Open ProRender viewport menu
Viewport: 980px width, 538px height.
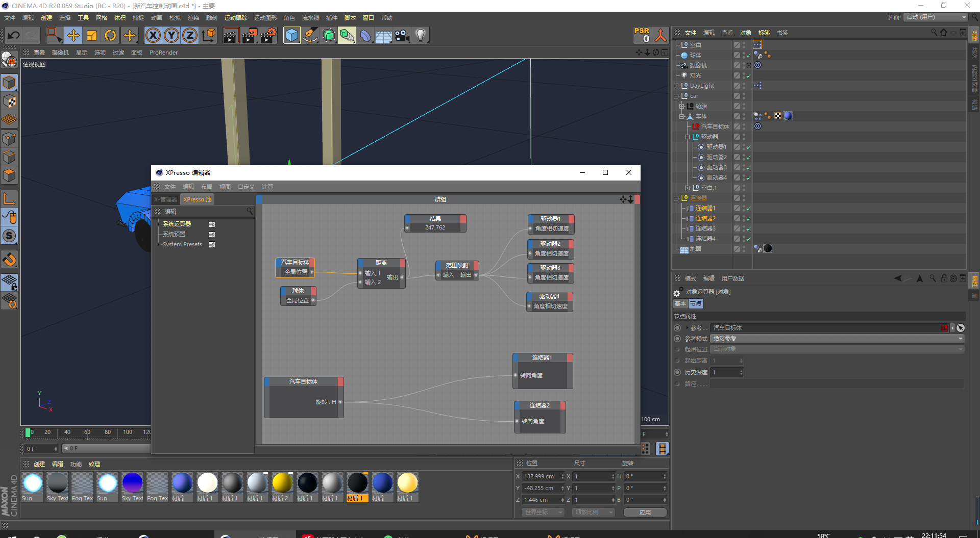pos(163,53)
